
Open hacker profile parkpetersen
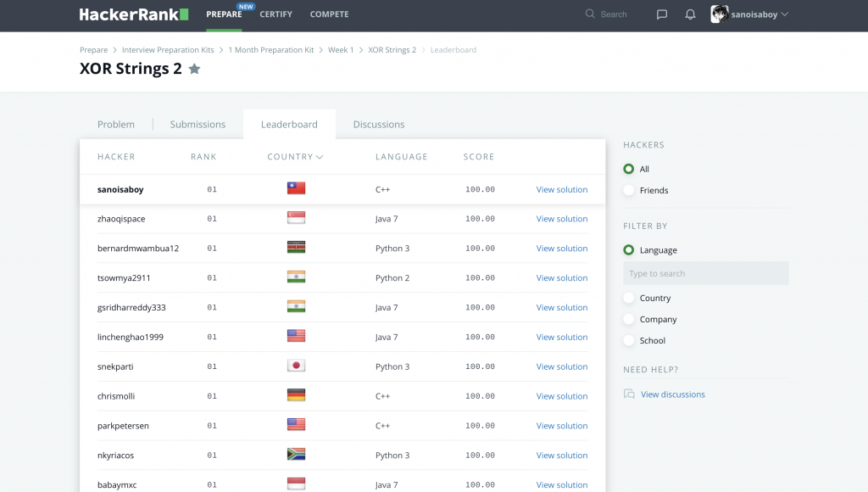[123, 426]
